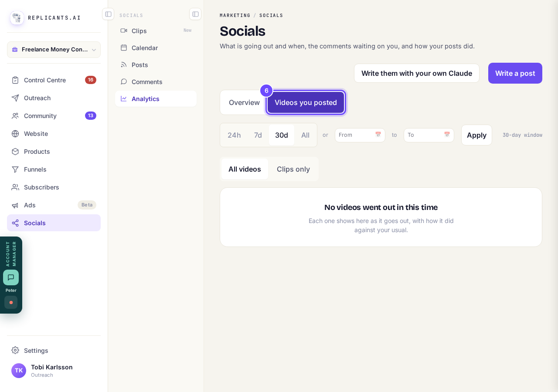Click the Replicants.ai logo icon

pos(17,18)
